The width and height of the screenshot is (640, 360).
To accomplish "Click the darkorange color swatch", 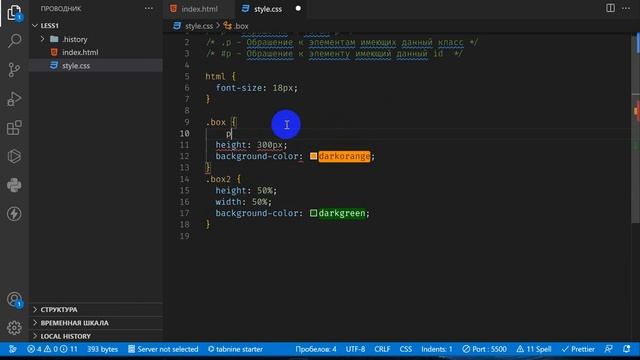I will pyautogui.click(x=313, y=156).
